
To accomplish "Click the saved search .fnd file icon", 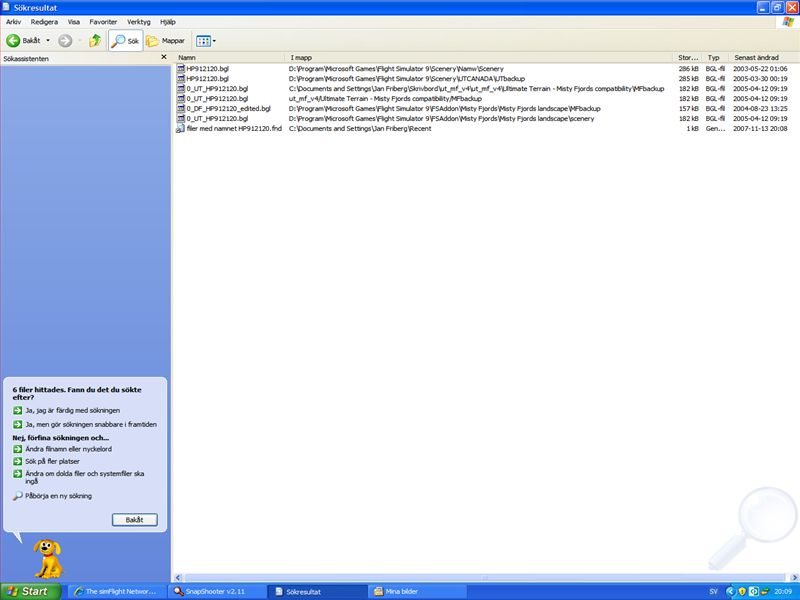I will click(180, 129).
